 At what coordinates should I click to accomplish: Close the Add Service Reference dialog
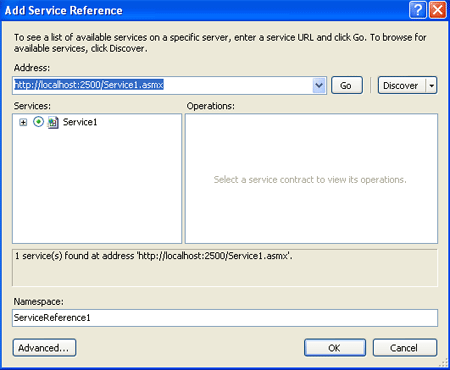pos(438,10)
